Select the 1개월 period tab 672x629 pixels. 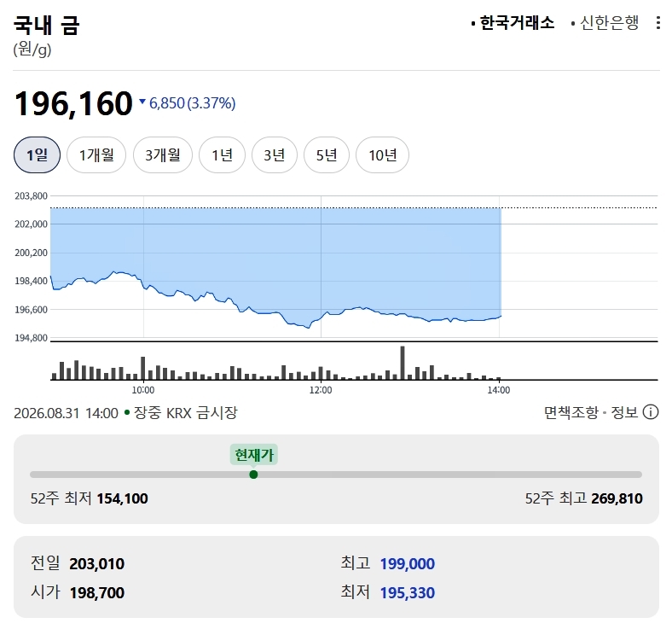[96, 154]
